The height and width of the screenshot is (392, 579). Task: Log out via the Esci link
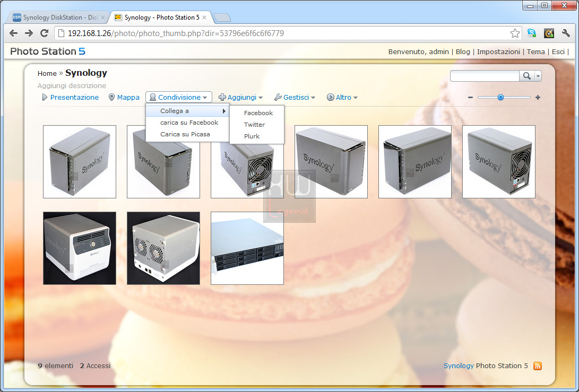click(558, 51)
